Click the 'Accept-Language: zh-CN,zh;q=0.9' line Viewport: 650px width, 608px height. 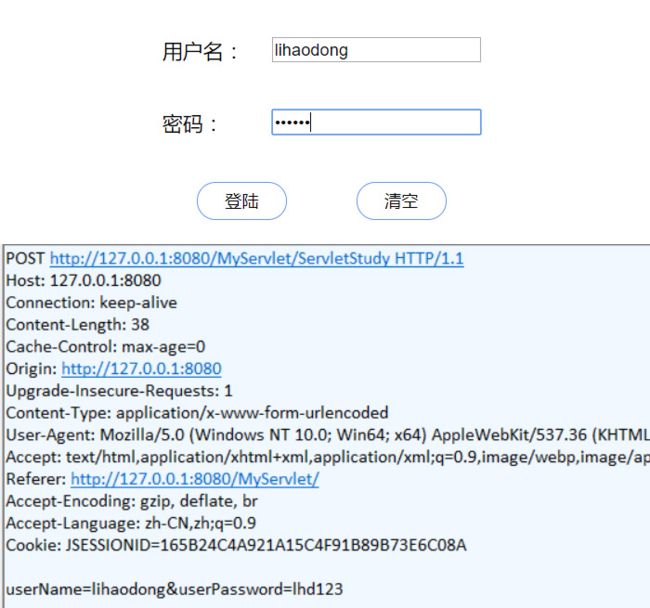point(131,523)
